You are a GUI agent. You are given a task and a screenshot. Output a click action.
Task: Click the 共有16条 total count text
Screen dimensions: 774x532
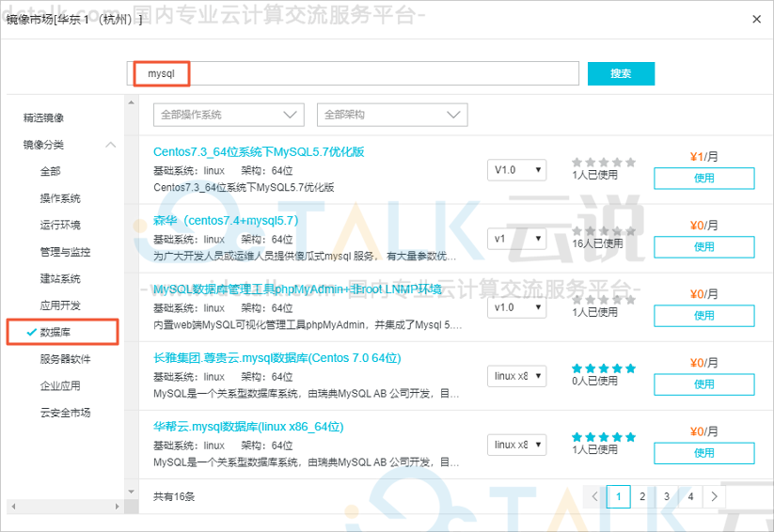tap(174, 496)
